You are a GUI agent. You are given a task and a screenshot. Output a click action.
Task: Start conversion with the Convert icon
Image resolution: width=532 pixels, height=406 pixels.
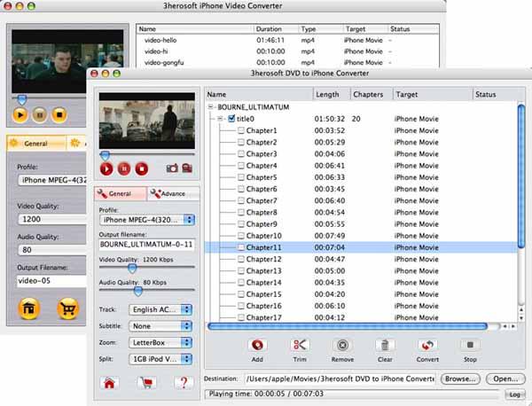pyautogui.click(x=427, y=346)
